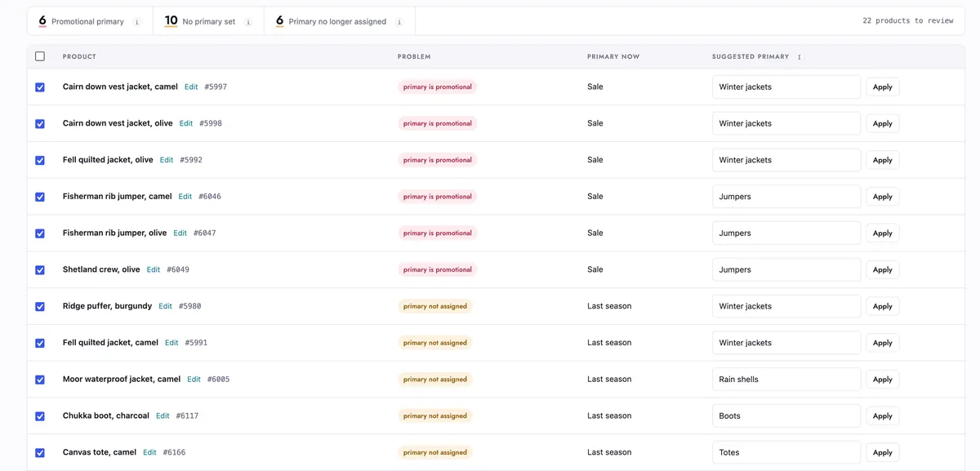This screenshot has height=471, width=980.
Task: Toggle the select-all checkbox in header
Action: [40, 56]
